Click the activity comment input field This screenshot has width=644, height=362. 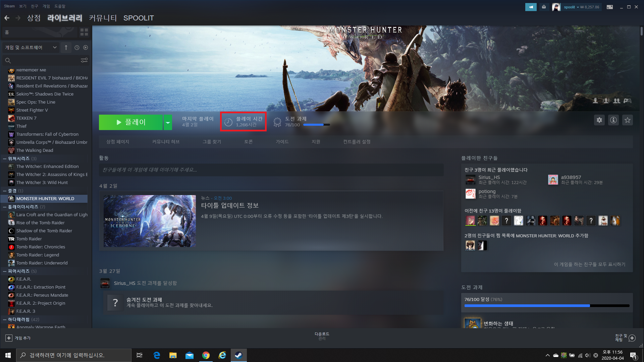pyautogui.click(x=271, y=170)
